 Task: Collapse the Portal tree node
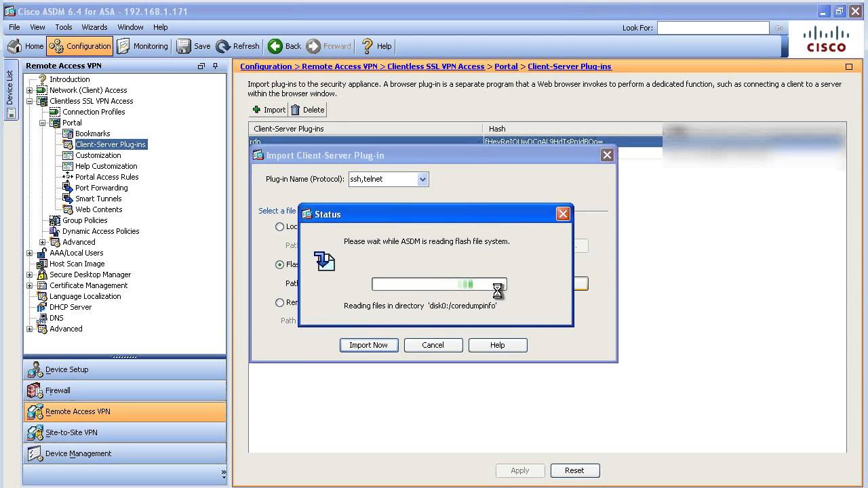click(x=42, y=123)
